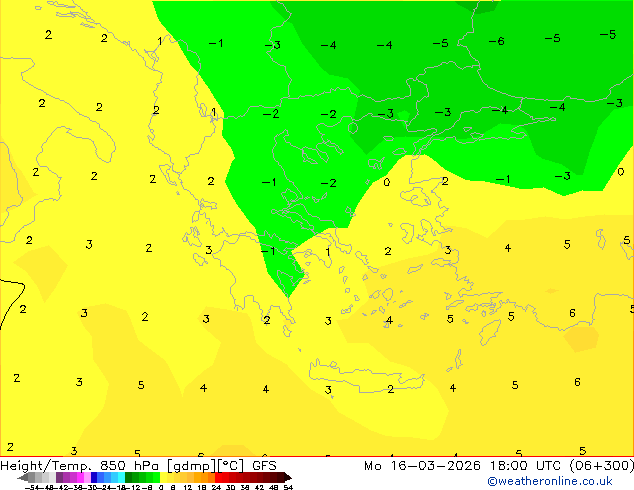Click the 'GFS' model label
The image size is (634, 490).
[264, 466]
